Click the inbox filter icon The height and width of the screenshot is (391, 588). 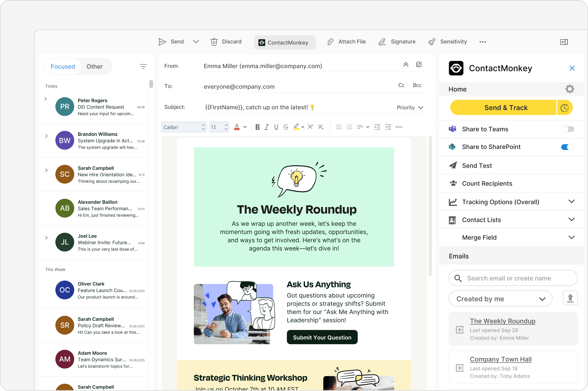pyautogui.click(x=143, y=66)
